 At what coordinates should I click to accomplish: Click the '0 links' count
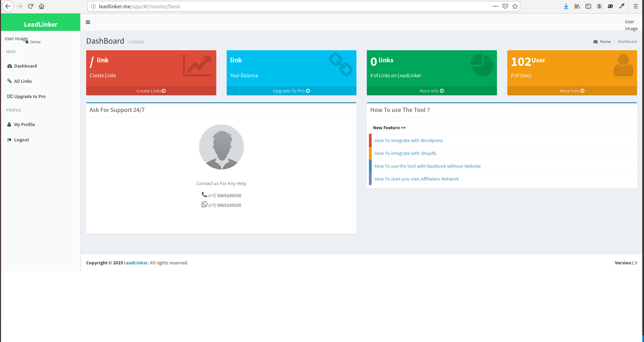(382, 61)
